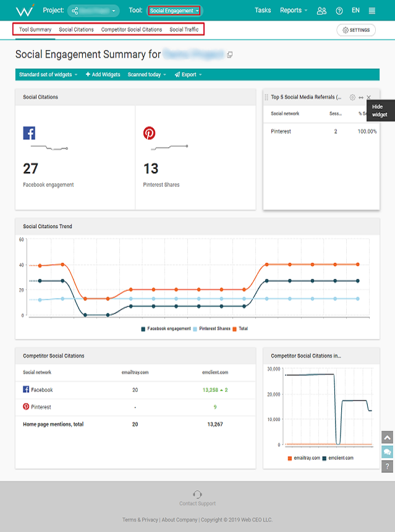Click the green 9 Pinterest value for emclient.com

tap(215, 407)
